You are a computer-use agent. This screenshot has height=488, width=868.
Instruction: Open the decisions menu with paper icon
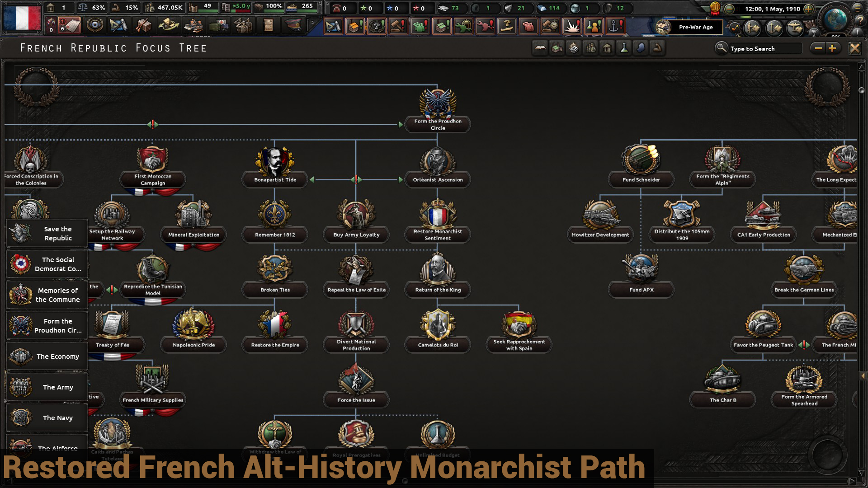(x=70, y=25)
